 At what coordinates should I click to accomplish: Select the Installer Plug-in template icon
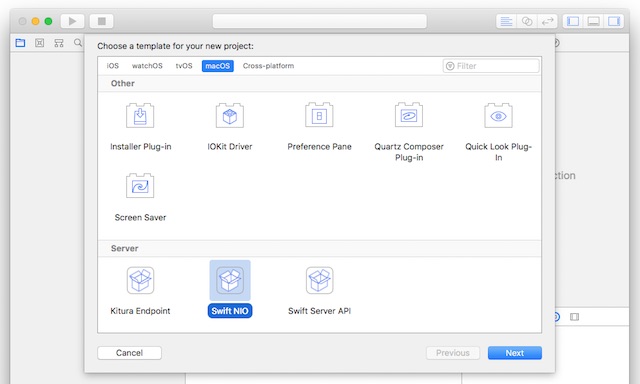(140, 115)
